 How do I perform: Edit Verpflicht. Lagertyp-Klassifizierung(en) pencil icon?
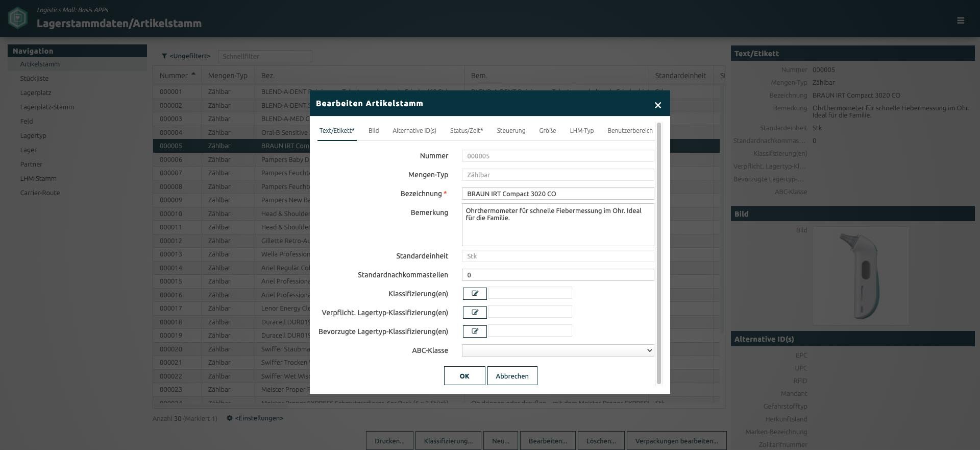475,312
